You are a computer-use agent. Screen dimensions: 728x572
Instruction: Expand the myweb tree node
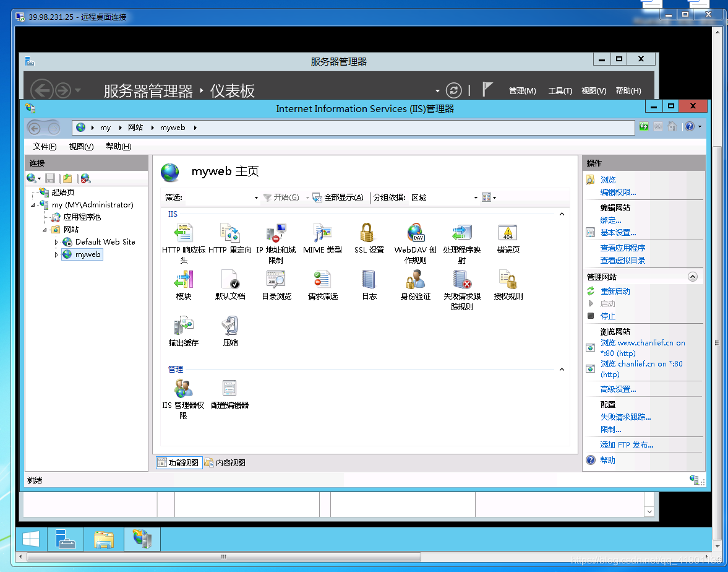click(x=56, y=254)
